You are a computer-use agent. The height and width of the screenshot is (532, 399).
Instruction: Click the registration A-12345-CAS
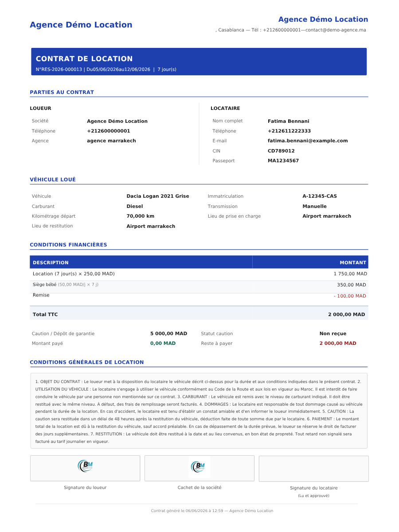[320, 196]
